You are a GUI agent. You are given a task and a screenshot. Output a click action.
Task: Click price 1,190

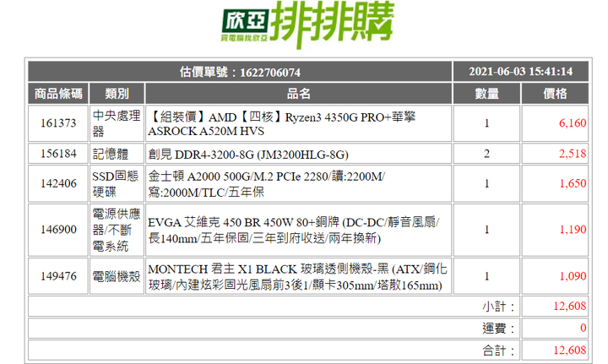point(573,230)
